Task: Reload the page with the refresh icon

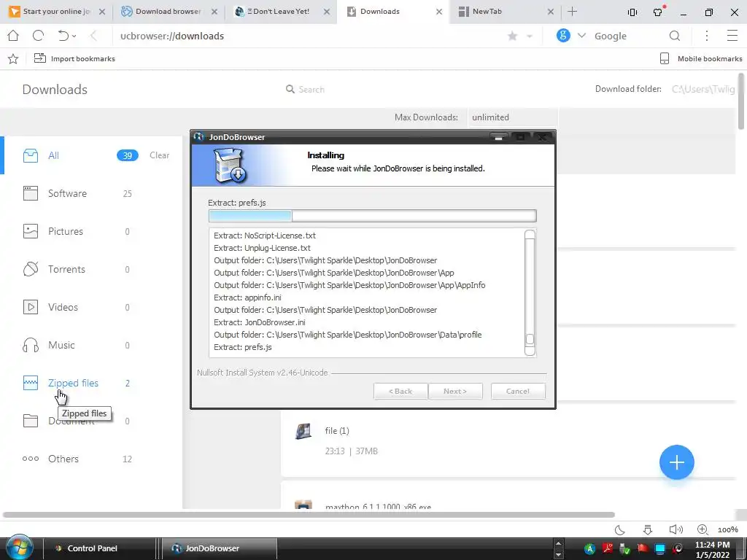Action: click(x=38, y=36)
